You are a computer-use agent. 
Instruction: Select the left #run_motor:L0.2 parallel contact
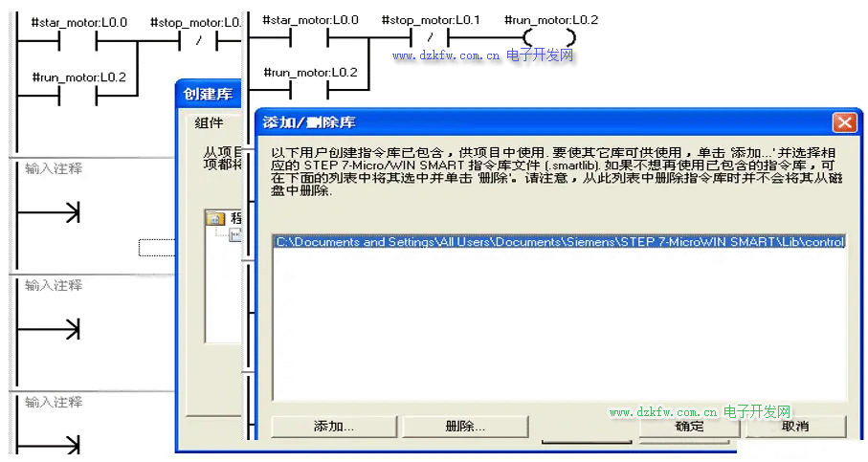tap(78, 96)
